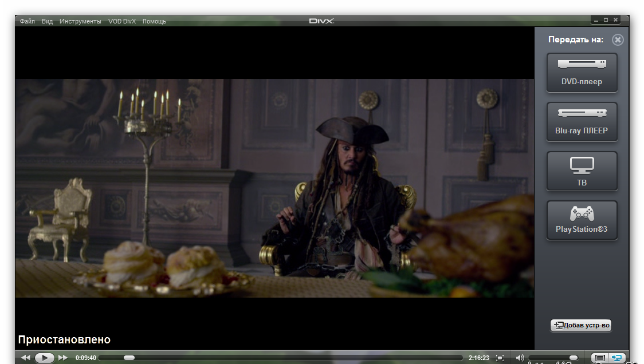644x364 pixels.
Task: Close the DivX player window
Action: pos(616,19)
